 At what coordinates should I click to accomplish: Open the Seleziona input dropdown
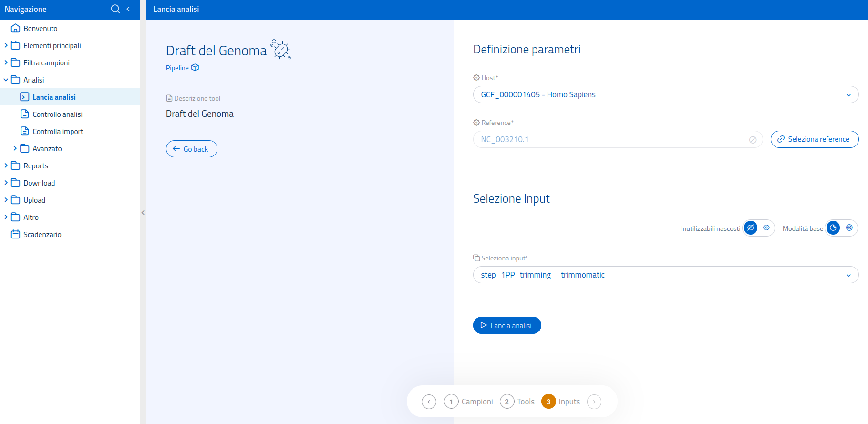click(x=665, y=275)
